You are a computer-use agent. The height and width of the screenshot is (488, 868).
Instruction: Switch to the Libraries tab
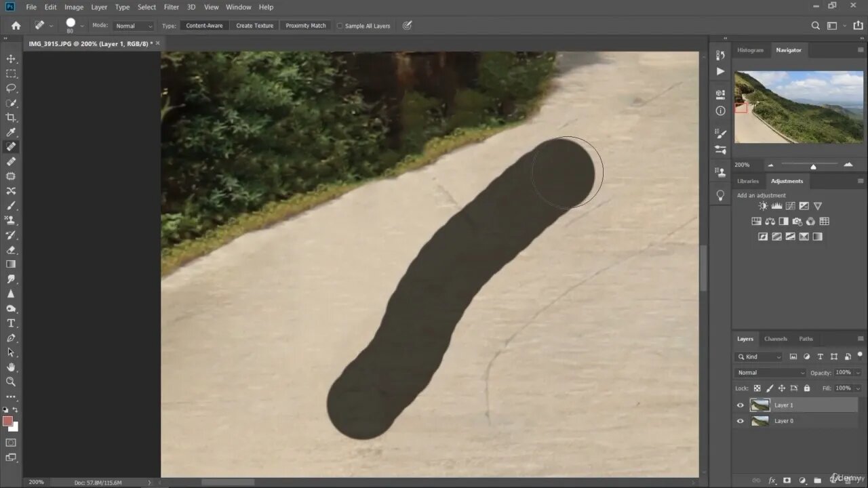748,181
